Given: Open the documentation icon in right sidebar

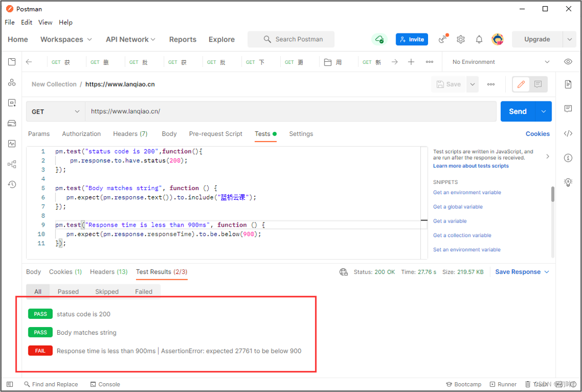Looking at the screenshot, I should click(x=568, y=84).
